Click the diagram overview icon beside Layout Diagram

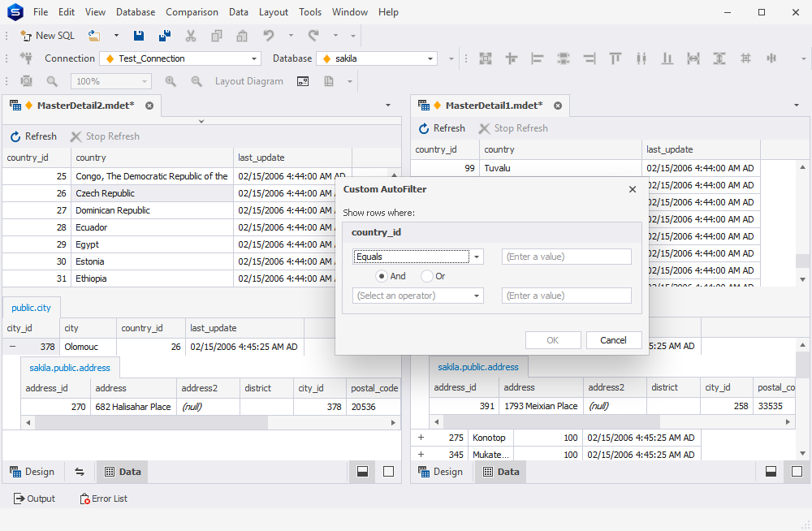click(303, 81)
